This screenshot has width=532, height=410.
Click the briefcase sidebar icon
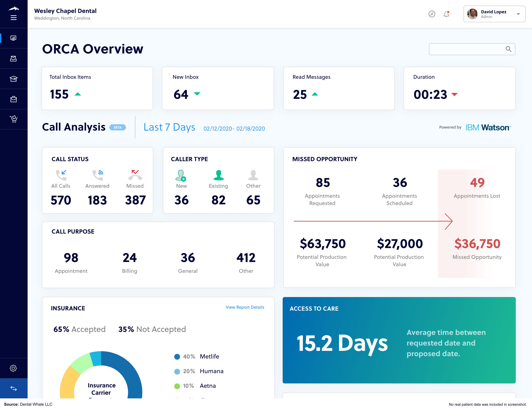[x=14, y=99]
